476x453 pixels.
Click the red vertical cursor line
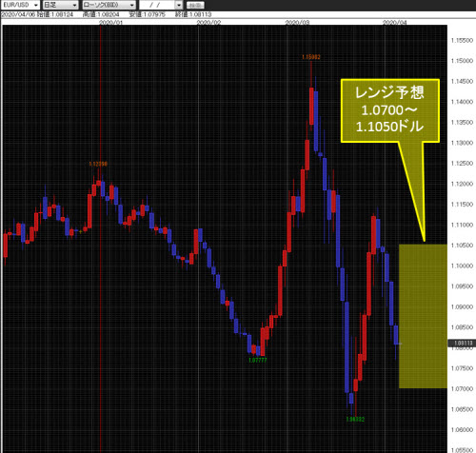tap(100, 238)
